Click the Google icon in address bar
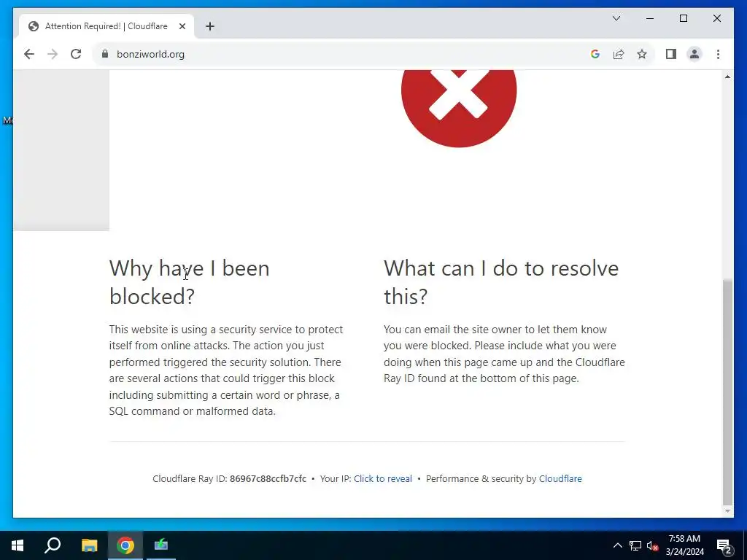 [595, 54]
